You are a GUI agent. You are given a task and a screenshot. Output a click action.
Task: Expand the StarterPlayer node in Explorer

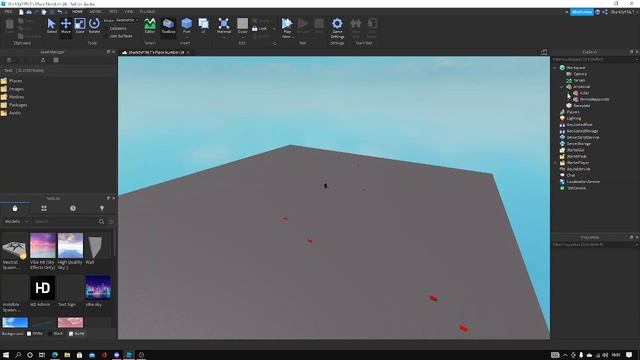[x=555, y=162]
